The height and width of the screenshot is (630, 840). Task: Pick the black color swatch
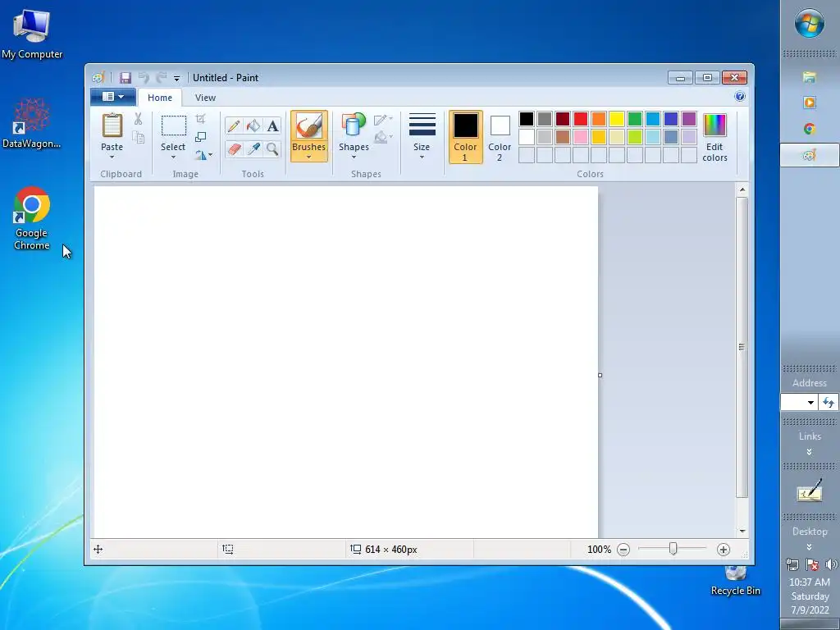[x=527, y=119]
